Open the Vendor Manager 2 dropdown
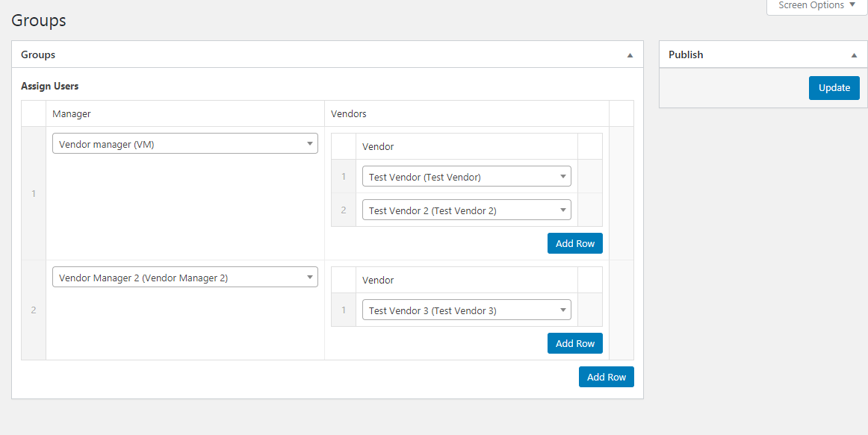Screen dimensions: 868x435 tap(185, 278)
